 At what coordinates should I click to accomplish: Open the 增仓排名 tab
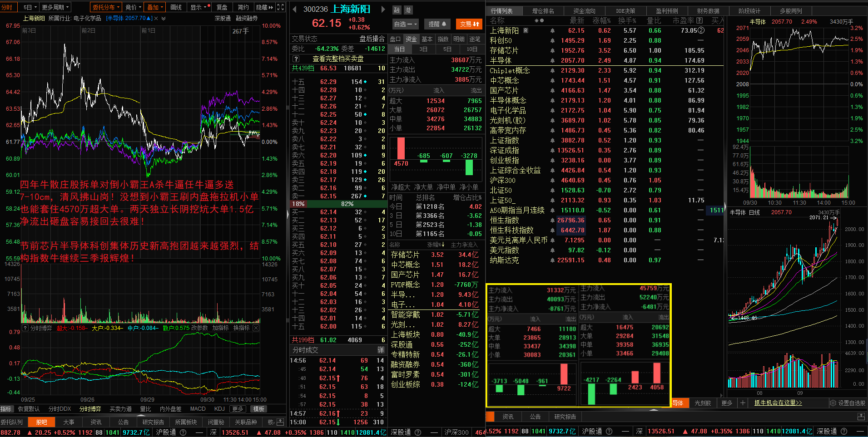coord(543,11)
